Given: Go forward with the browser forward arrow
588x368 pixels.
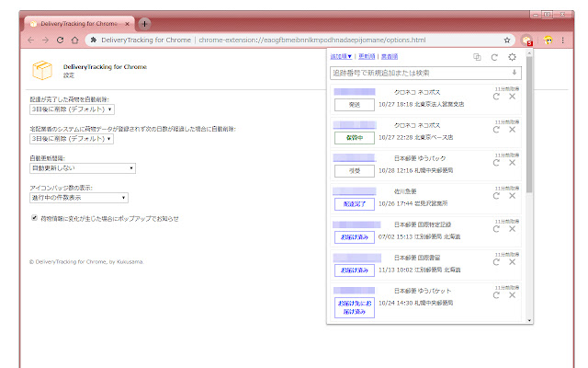Looking at the screenshot, I should point(45,40).
